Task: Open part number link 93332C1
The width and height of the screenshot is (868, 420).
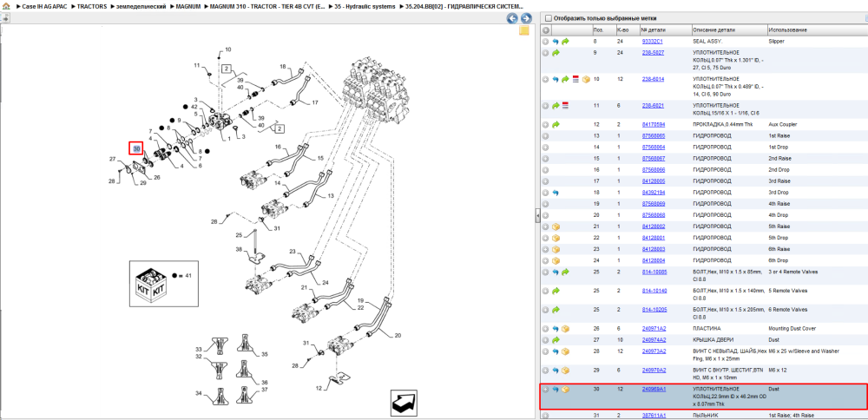Action: 652,42
